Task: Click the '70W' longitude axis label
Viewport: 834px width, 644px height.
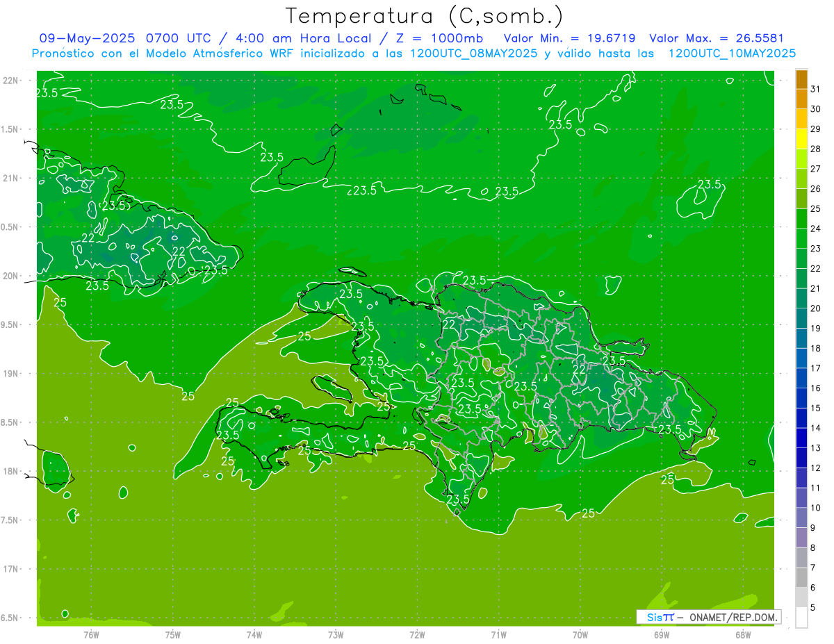Action: click(x=580, y=634)
